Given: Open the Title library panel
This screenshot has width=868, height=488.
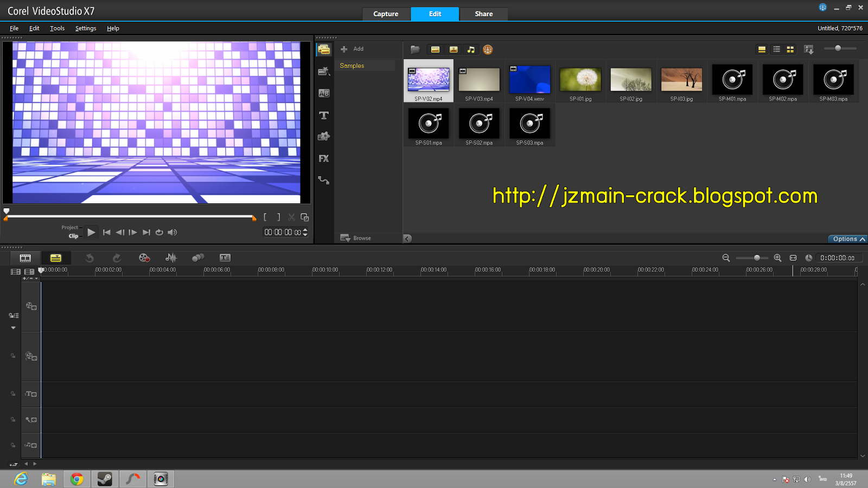Looking at the screenshot, I should tap(324, 115).
